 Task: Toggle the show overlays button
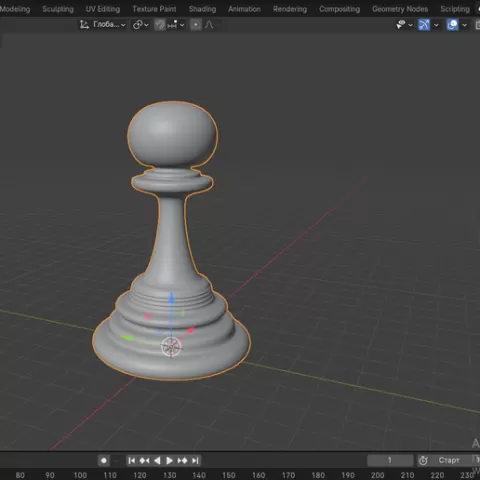[x=452, y=25]
